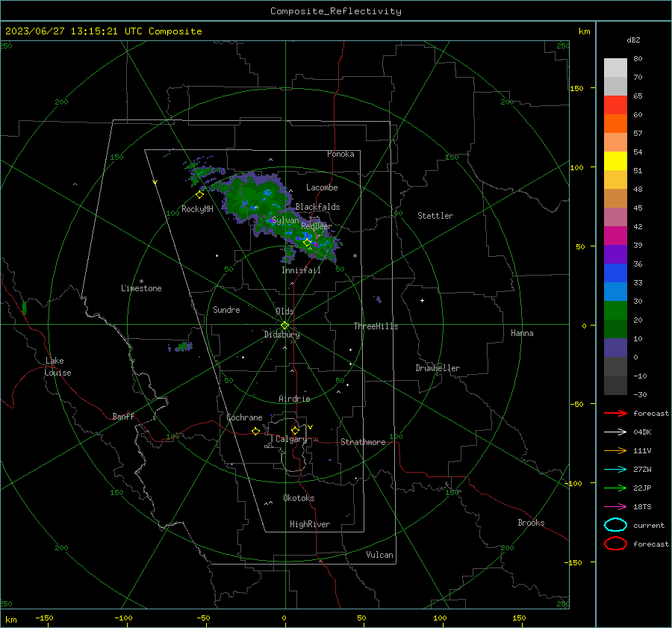672x628 pixels.
Task: Click the Stettler city label
Action: point(435,216)
